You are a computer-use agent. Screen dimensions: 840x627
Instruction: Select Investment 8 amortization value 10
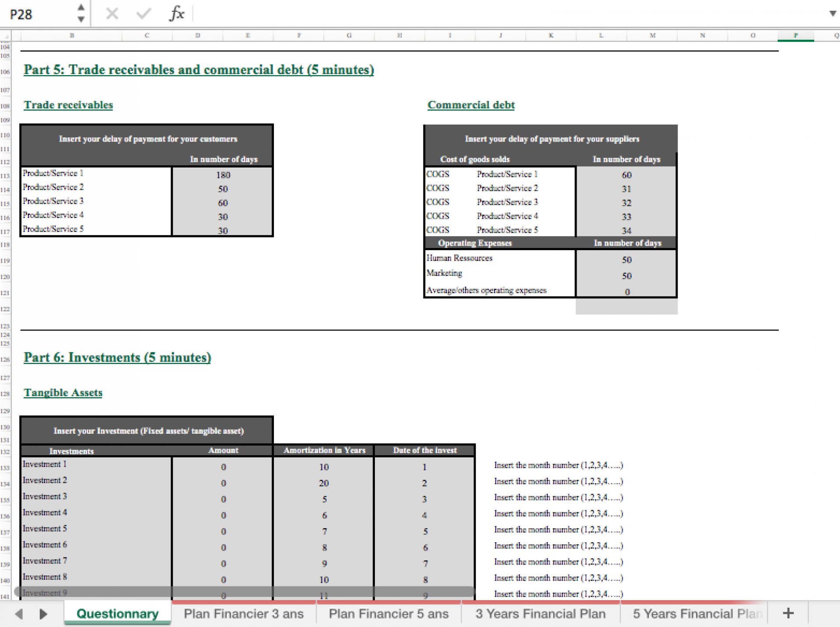[323, 580]
